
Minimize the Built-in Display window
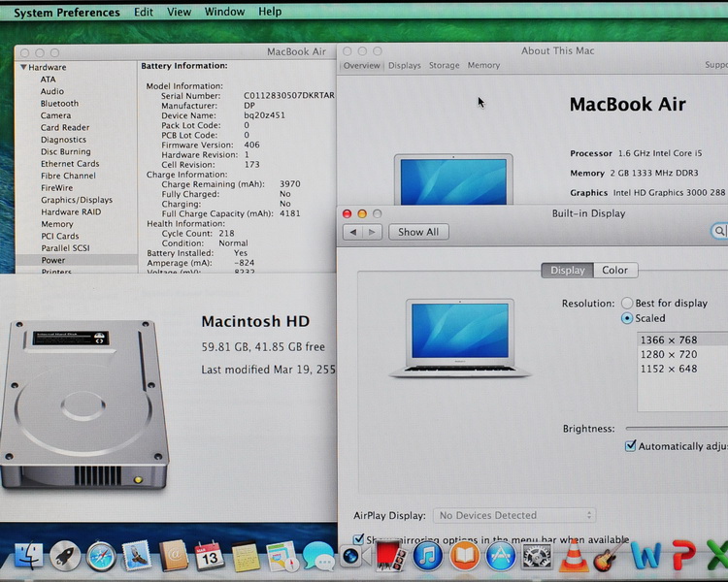tap(362, 213)
